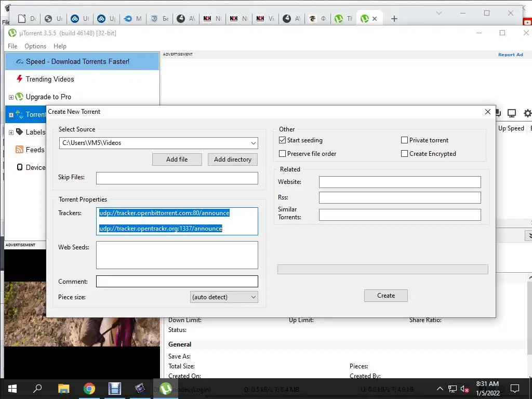The width and height of the screenshot is (532, 399).
Task: Click the Add directory button
Action: pos(233,159)
